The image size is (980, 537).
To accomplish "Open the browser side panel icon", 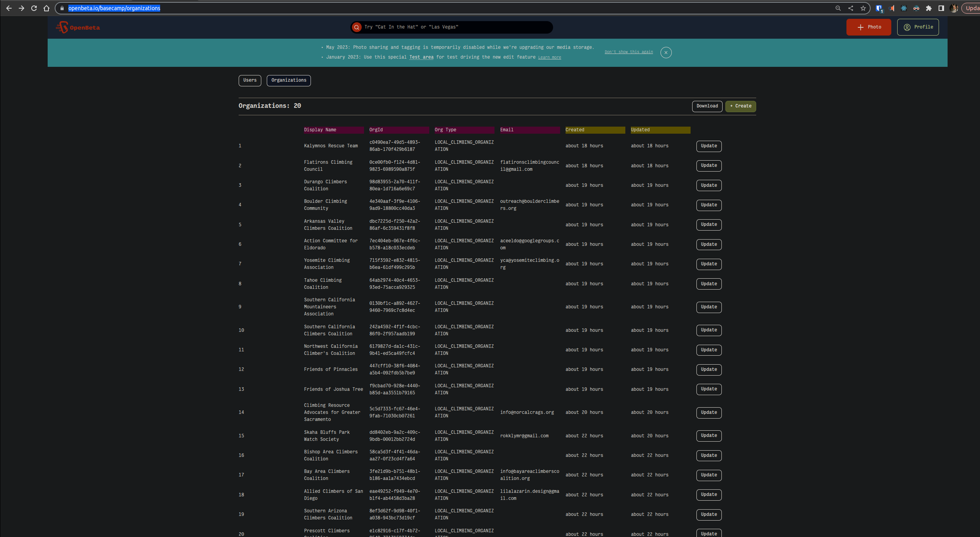I will coord(941,8).
